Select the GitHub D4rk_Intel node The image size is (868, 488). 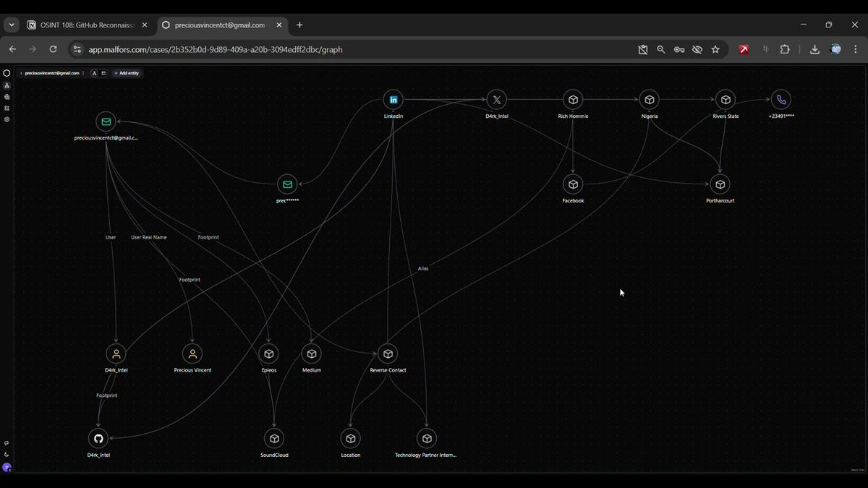[x=98, y=438]
